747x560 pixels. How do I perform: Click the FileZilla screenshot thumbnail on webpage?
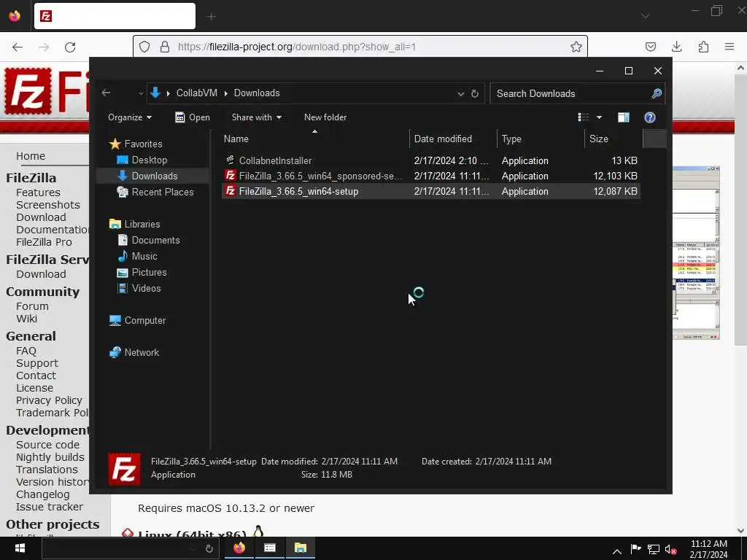(x=696, y=253)
